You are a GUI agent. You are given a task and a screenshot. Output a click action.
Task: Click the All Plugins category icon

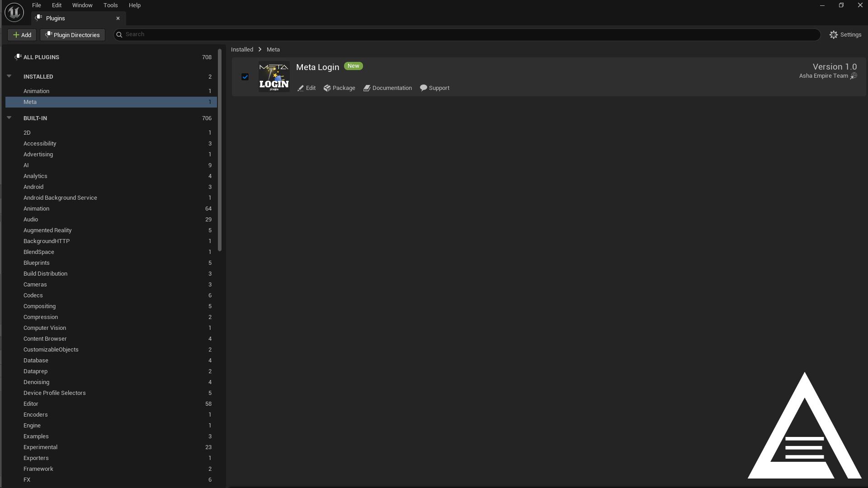click(x=18, y=57)
